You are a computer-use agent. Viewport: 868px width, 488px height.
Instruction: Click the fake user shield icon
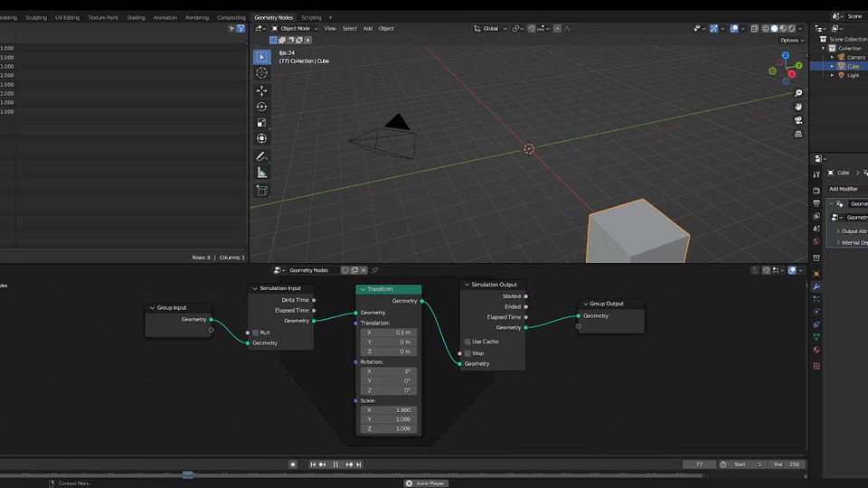[x=344, y=270]
